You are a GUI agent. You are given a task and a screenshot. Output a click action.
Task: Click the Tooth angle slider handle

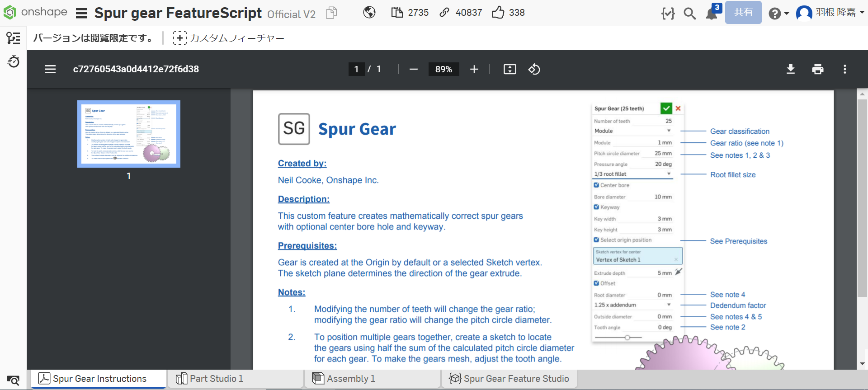[x=627, y=338]
